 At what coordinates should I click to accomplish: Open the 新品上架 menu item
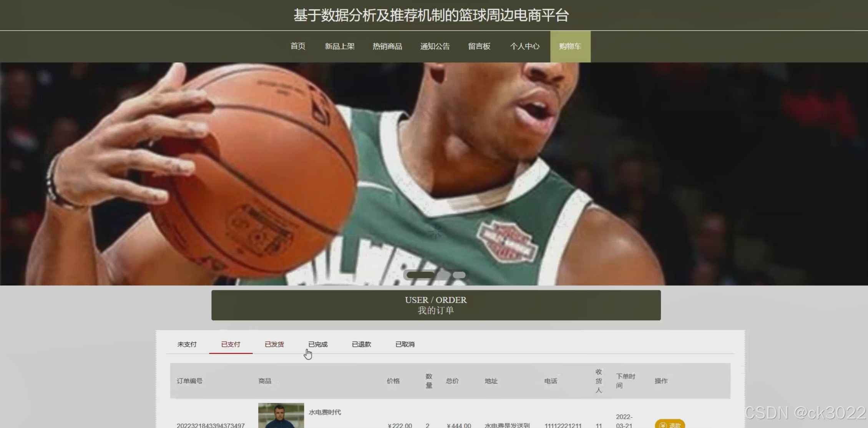point(340,46)
